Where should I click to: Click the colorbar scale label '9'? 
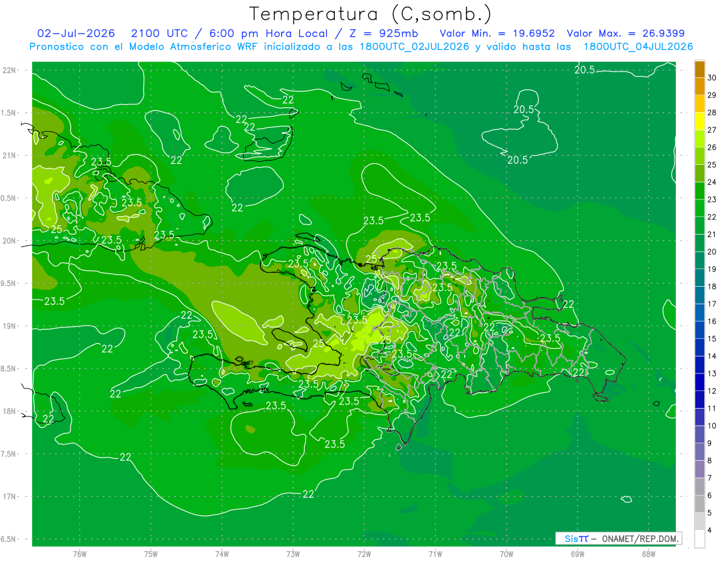tap(710, 443)
